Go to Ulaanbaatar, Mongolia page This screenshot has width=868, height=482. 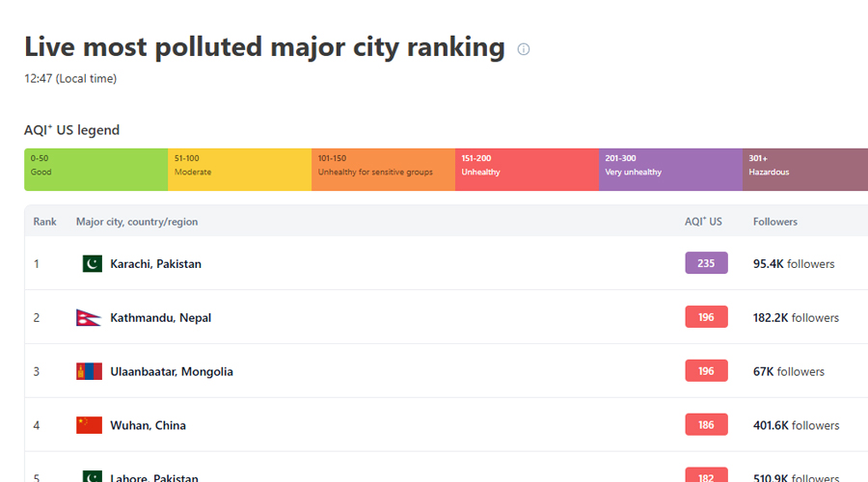click(x=171, y=372)
